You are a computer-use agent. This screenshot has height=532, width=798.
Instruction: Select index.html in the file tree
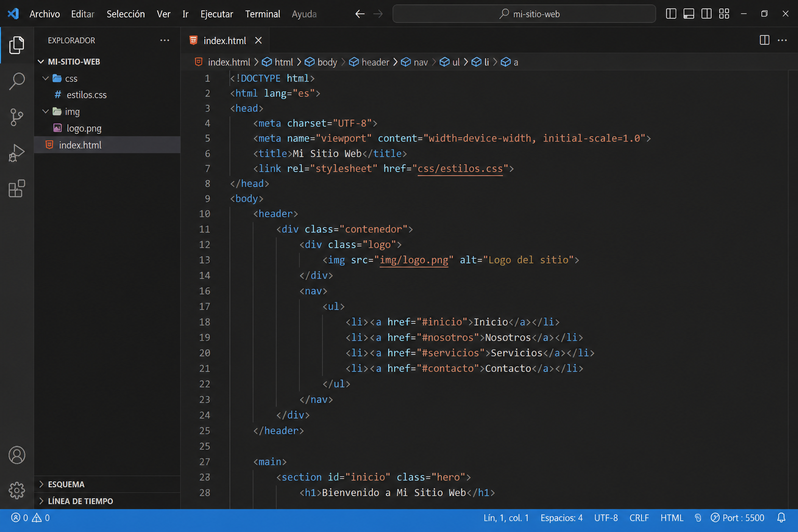[x=107, y=145]
